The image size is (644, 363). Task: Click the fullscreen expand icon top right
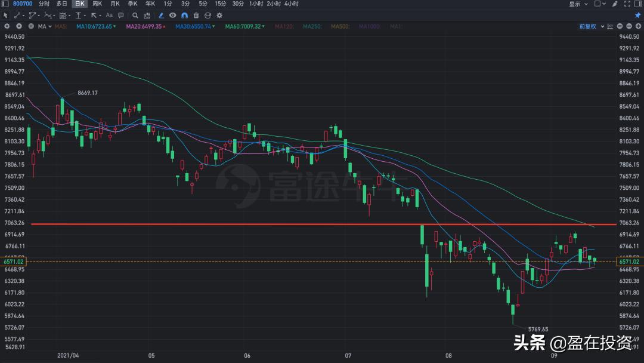(627, 4)
